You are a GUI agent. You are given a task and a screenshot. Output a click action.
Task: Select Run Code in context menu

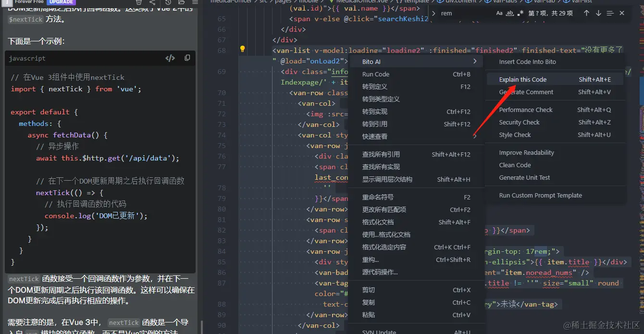point(416,74)
